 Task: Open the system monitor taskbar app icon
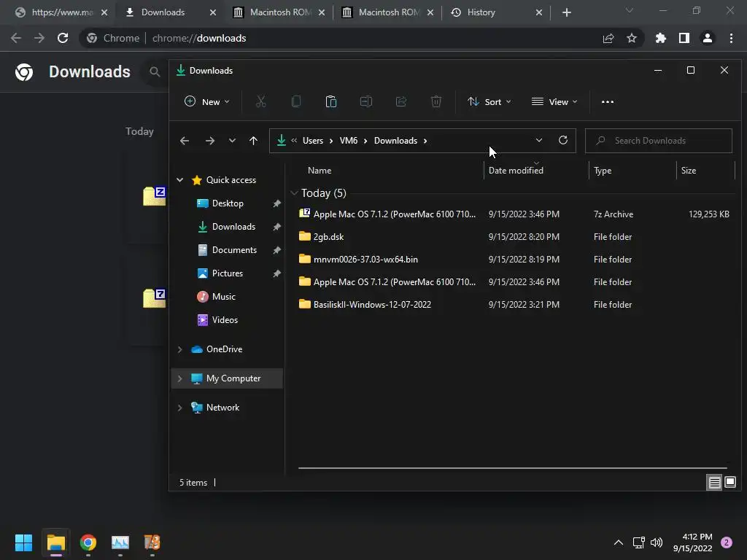tap(120, 542)
